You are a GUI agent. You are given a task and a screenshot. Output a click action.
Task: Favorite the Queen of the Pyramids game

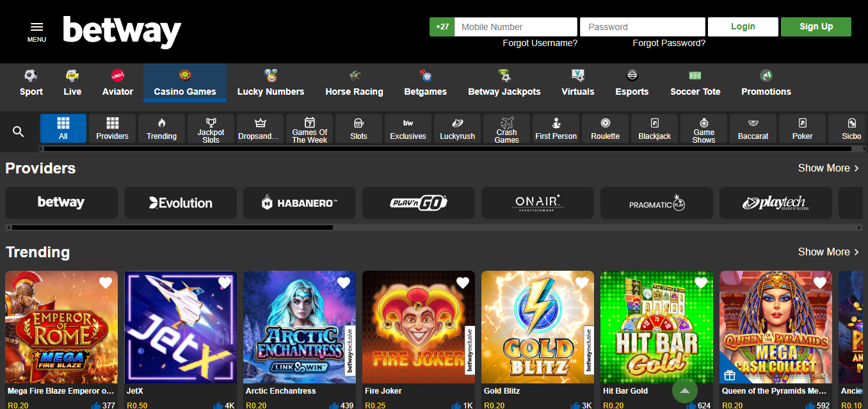[x=820, y=282]
